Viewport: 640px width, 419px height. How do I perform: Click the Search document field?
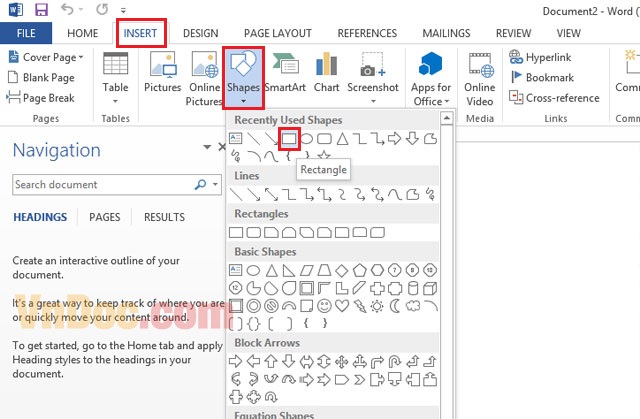pos(103,185)
